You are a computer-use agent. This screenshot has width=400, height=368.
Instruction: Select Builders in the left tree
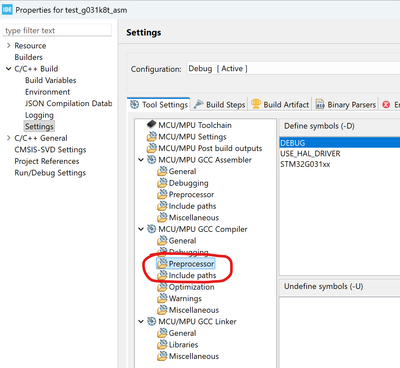pyautogui.click(x=28, y=57)
